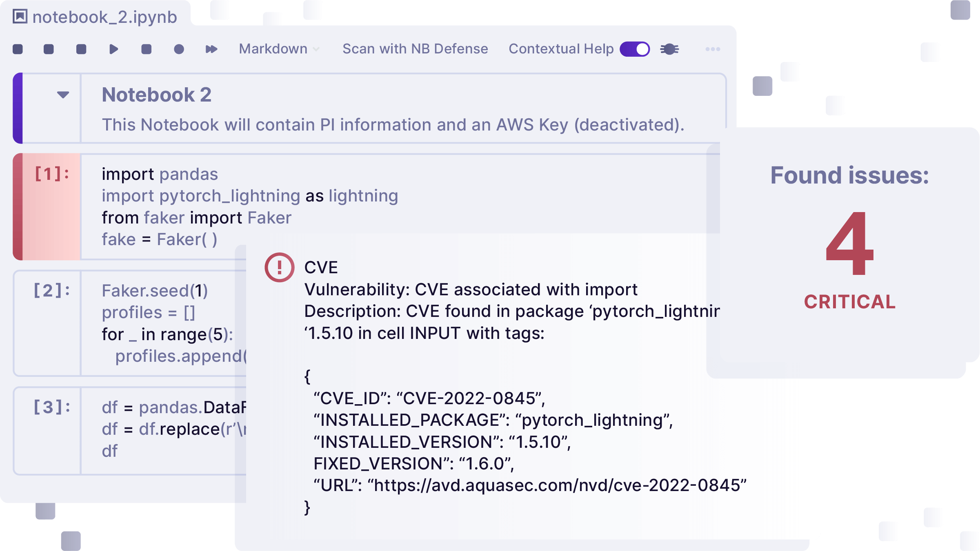Click the first square toolbar icon

click(x=18, y=49)
